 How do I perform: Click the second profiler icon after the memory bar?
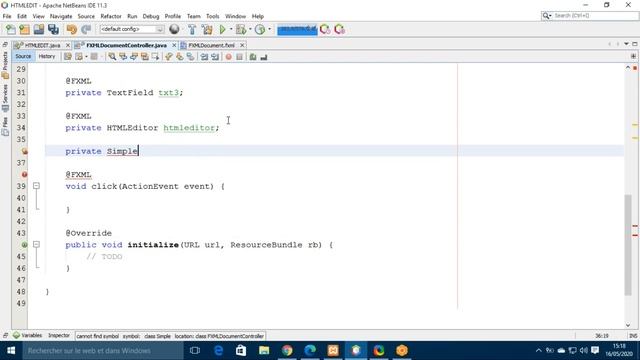pos(340,29)
